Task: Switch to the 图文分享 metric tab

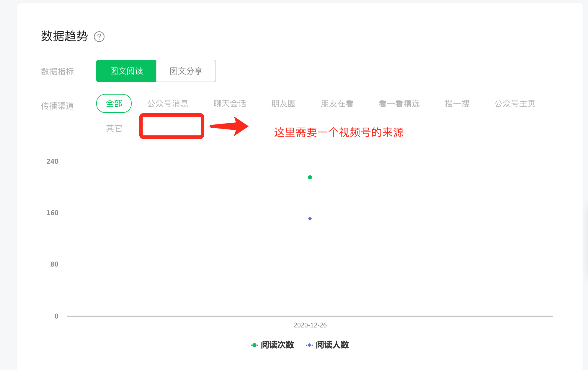Action: point(186,71)
